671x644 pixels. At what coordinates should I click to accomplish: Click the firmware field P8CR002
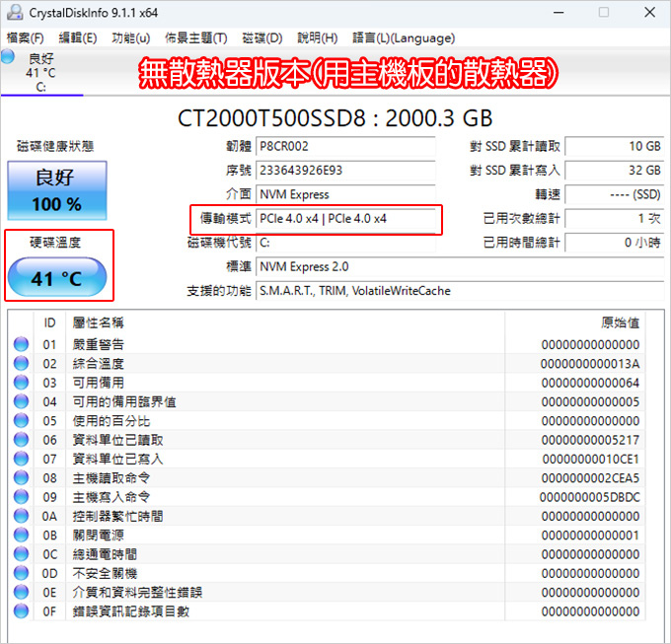pos(345,146)
